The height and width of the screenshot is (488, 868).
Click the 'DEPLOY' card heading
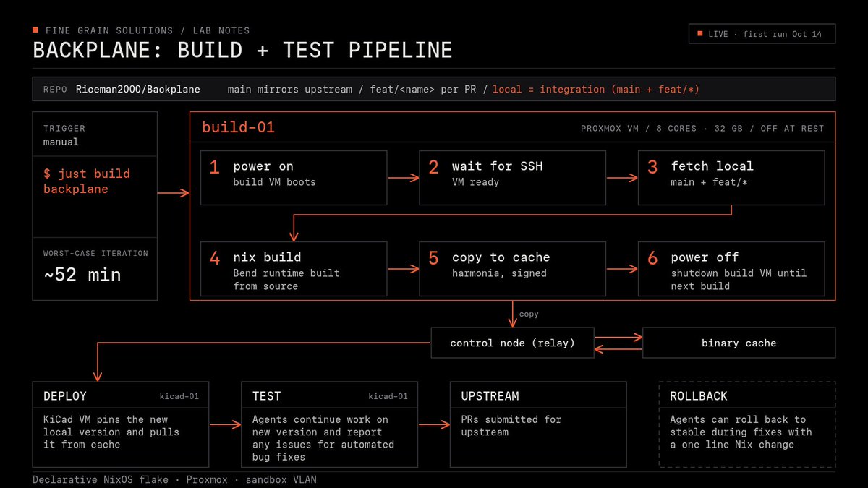[64, 396]
